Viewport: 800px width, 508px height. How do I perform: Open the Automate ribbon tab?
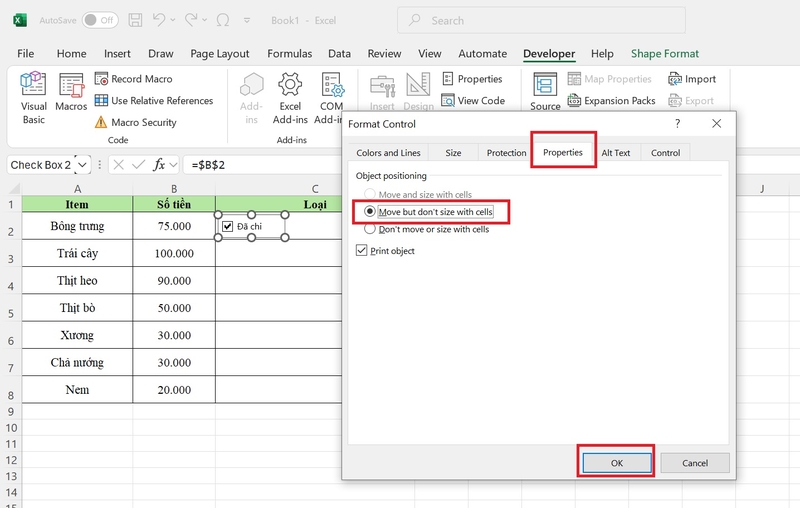click(483, 54)
